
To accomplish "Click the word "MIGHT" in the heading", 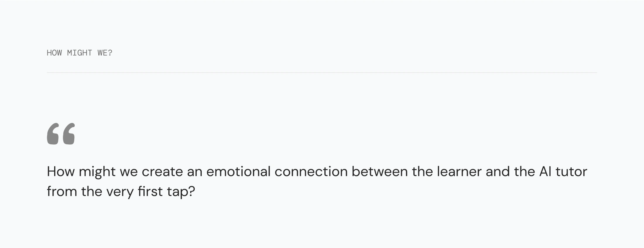I will click(79, 53).
